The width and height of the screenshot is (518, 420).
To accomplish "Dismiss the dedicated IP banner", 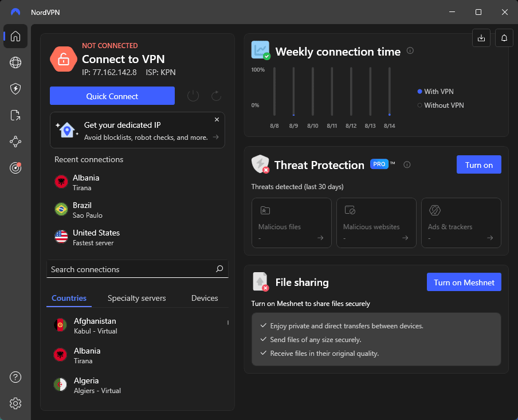I will [217, 120].
